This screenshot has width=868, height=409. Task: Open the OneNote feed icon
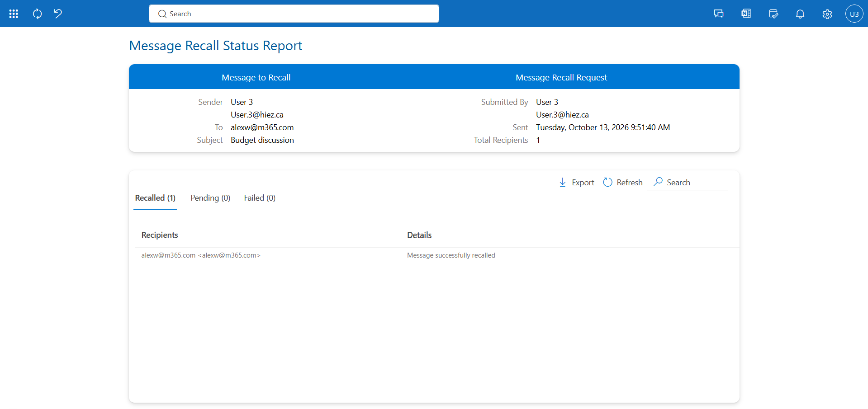click(746, 14)
